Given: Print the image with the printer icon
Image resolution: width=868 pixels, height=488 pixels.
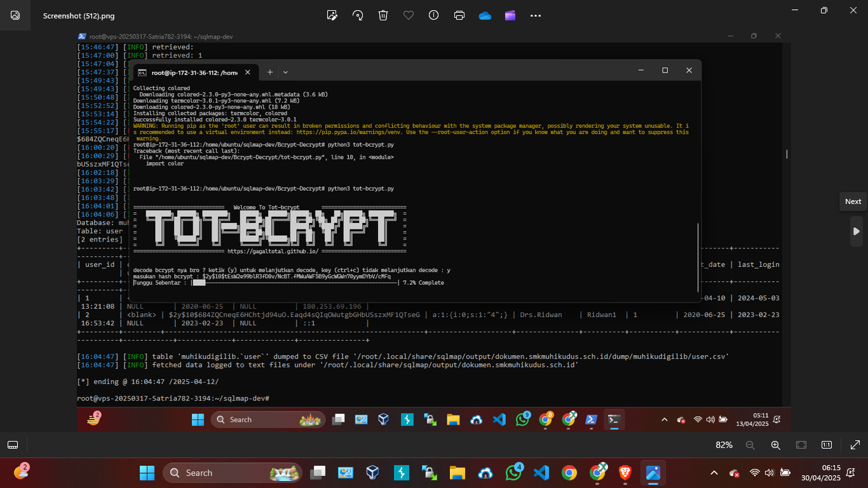Looking at the screenshot, I should tap(459, 15).
